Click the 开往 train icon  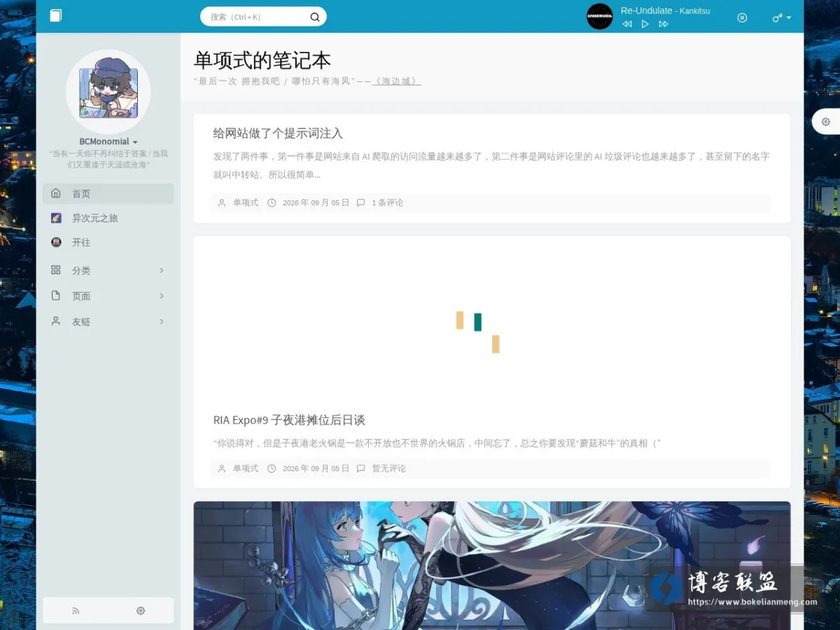tap(56, 242)
